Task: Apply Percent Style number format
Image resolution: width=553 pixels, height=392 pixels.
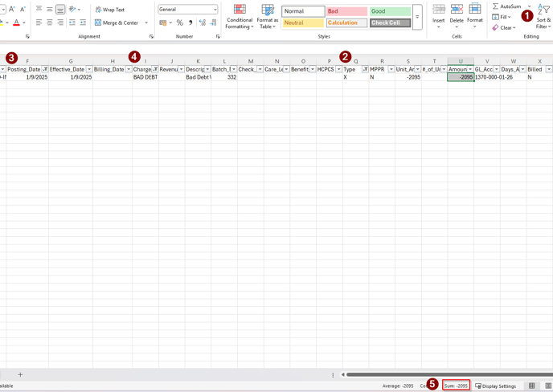Action: click(179, 22)
